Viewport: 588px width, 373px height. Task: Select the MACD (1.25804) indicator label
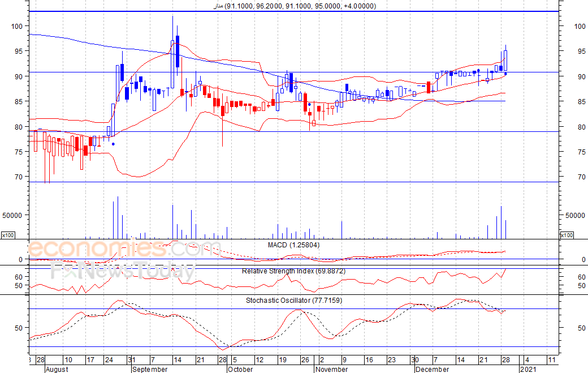293,245
